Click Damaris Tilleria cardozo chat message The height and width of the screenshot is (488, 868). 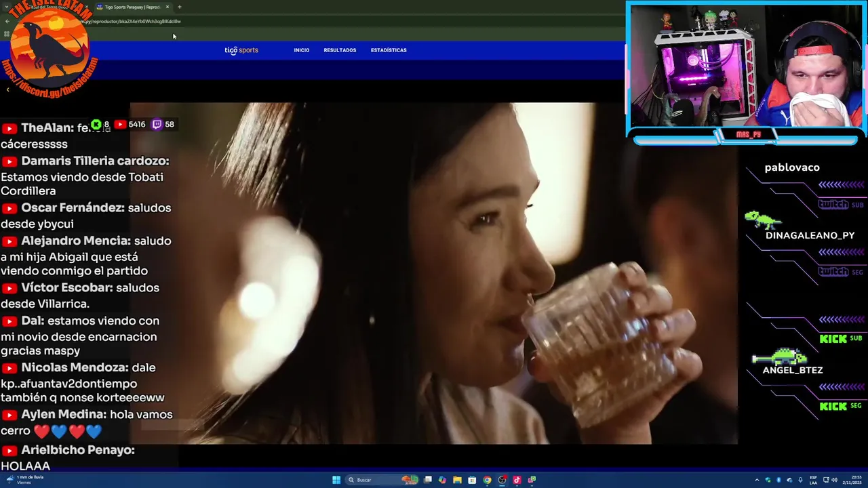click(x=85, y=176)
